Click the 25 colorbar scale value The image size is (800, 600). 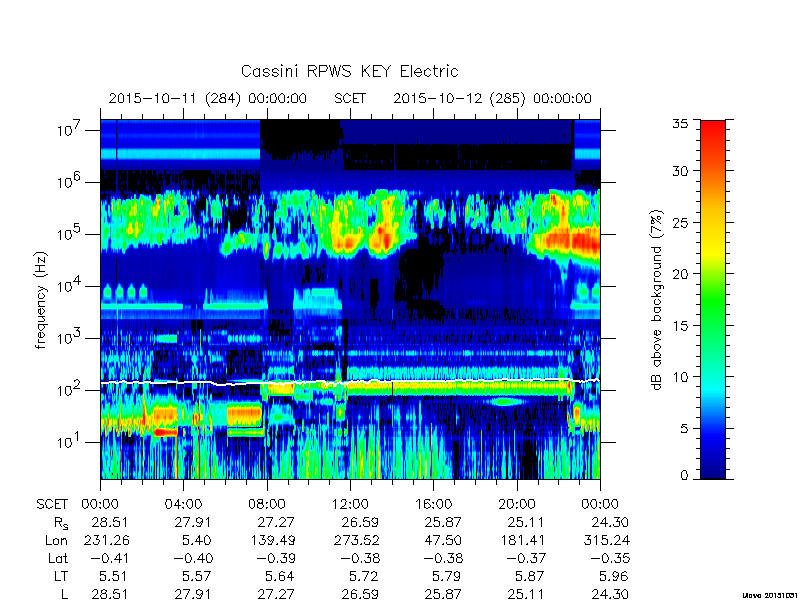point(680,223)
